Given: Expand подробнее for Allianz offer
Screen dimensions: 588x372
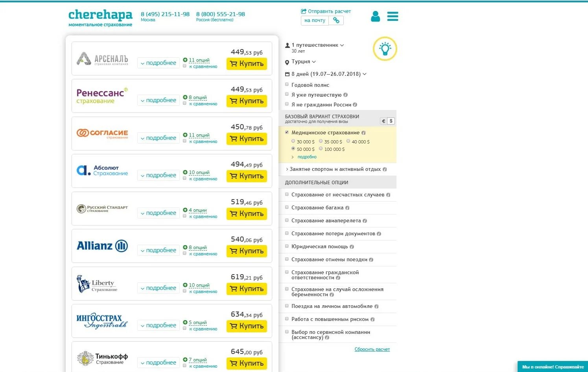Looking at the screenshot, I should point(159,250).
